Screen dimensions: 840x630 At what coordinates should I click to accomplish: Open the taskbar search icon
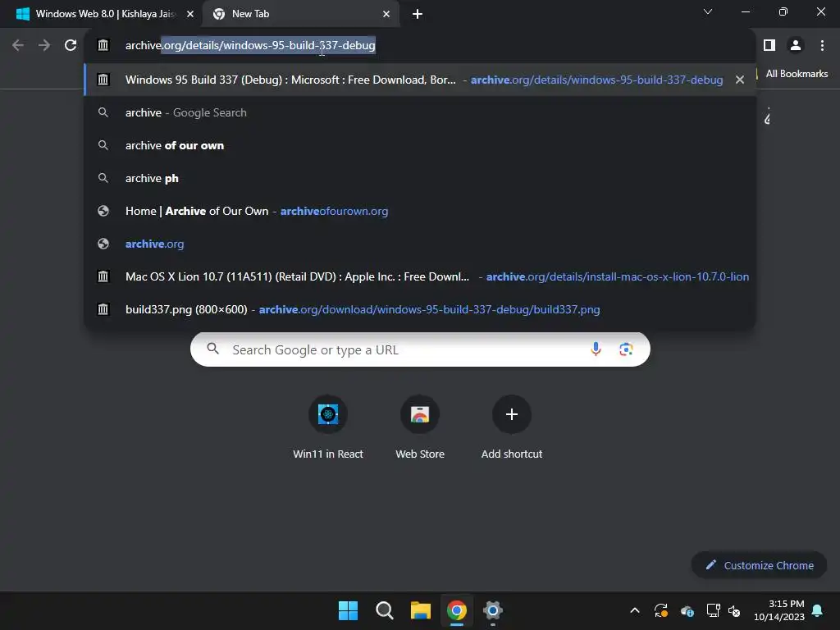384,610
